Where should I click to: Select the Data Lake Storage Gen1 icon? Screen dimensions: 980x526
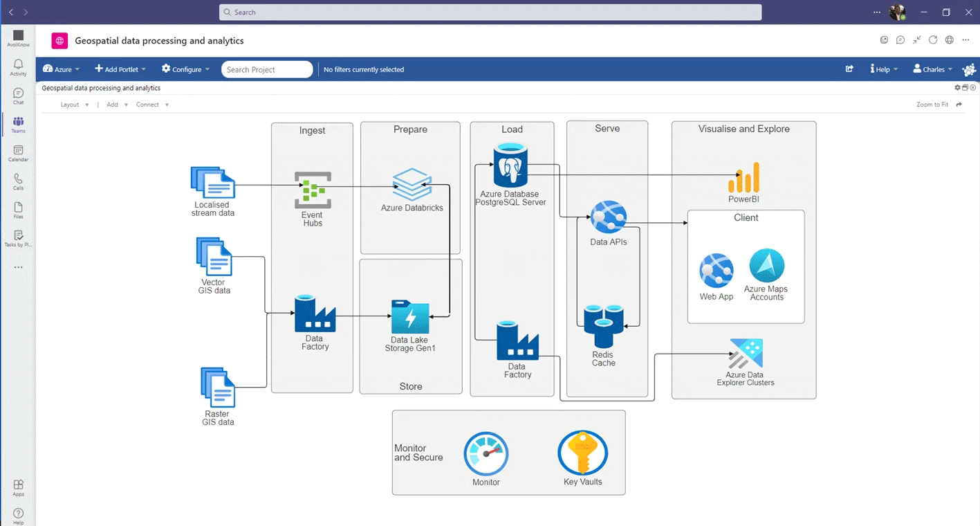pos(410,317)
